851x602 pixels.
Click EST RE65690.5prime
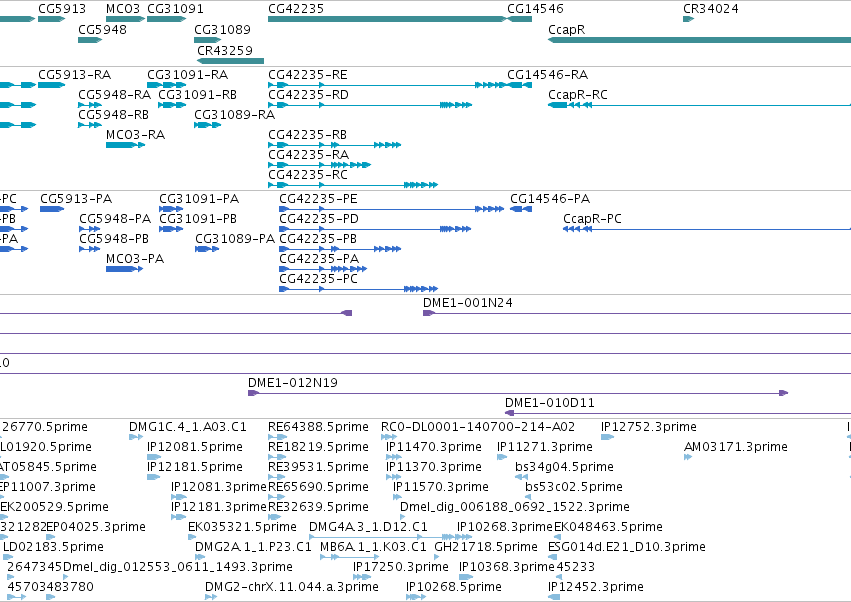[x=277, y=497]
